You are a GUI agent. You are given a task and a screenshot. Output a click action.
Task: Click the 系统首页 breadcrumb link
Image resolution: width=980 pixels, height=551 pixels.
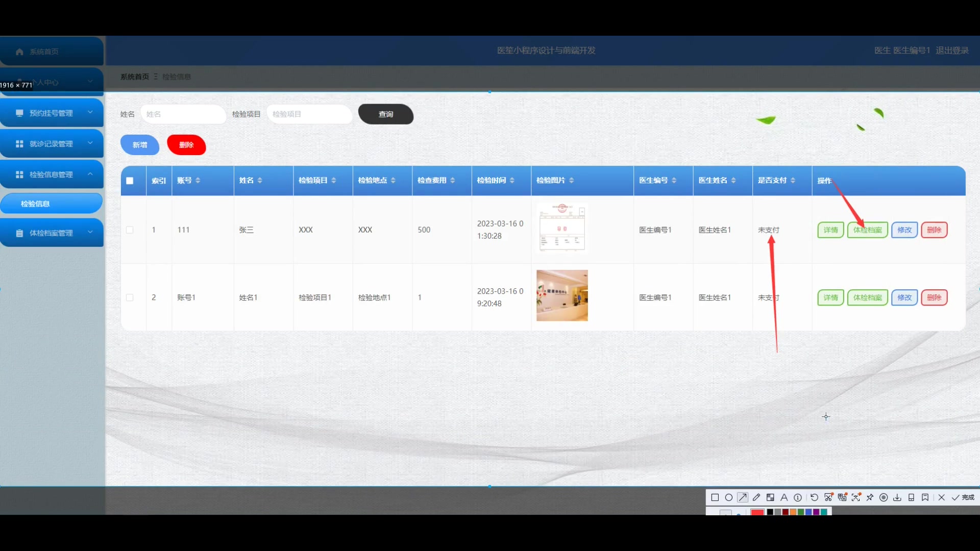click(135, 77)
